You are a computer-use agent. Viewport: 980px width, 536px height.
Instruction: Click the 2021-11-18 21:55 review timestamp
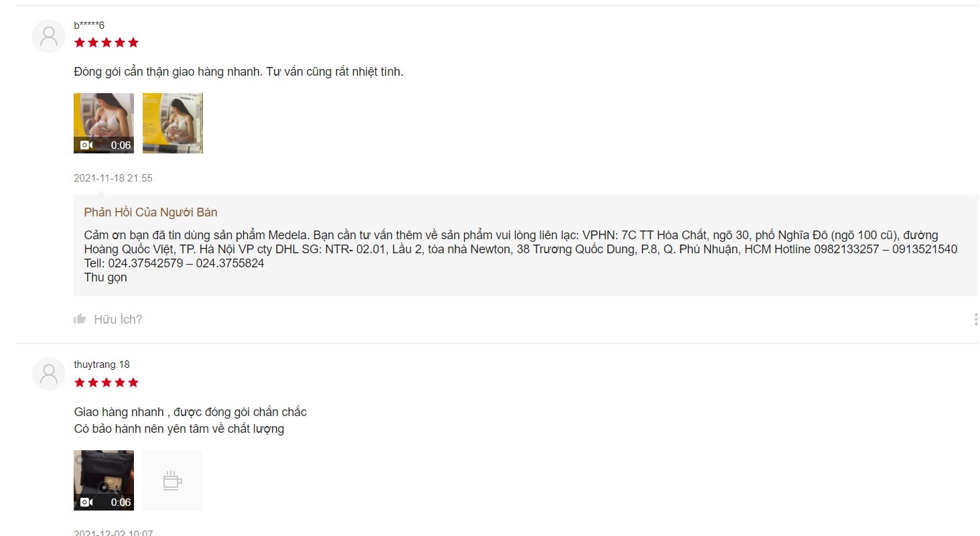(113, 178)
